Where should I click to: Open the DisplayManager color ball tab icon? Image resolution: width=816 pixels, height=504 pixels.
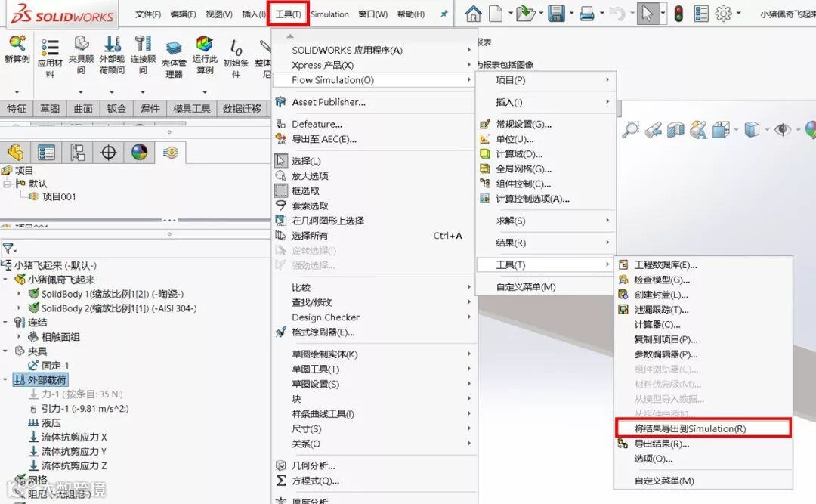click(140, 153)
